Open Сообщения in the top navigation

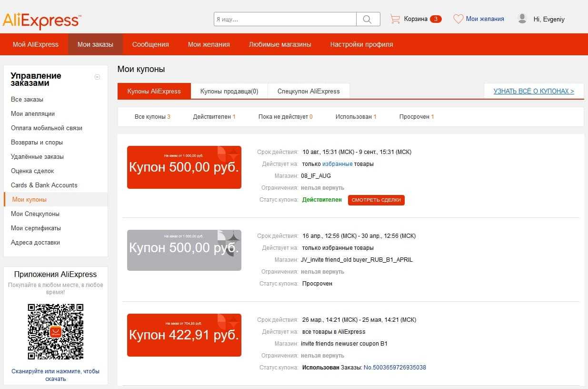(x=150, y=44)
